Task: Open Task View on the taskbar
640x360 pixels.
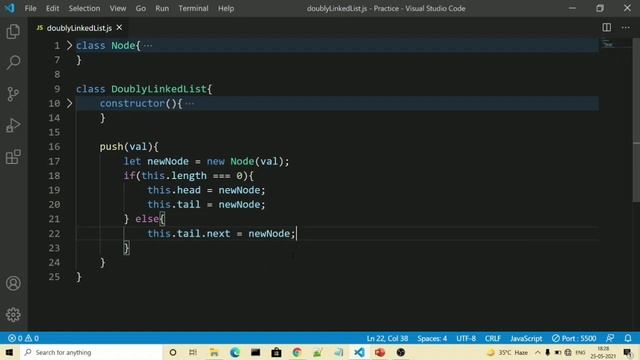Action: (x=193, y=352)
